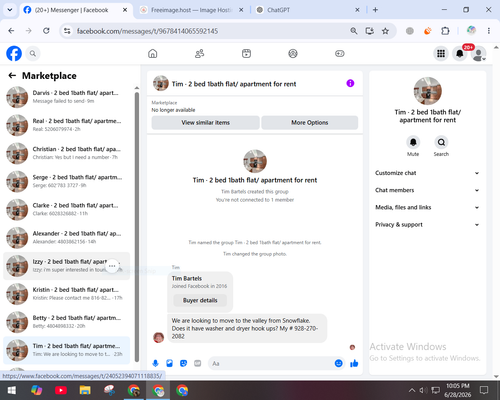The image size is (500, 400).
Task: Open notifications bell with 20+ badge
Action: coord(460,53)
